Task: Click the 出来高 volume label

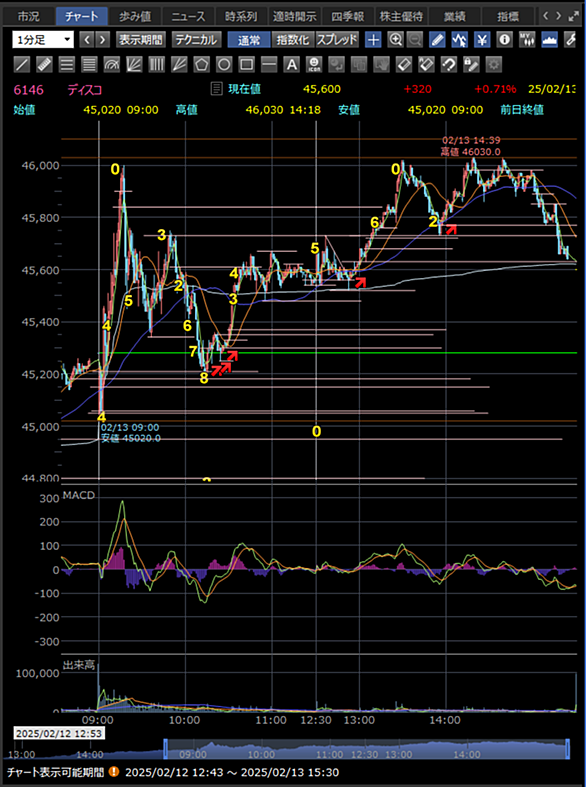Action: pos(78,665)
